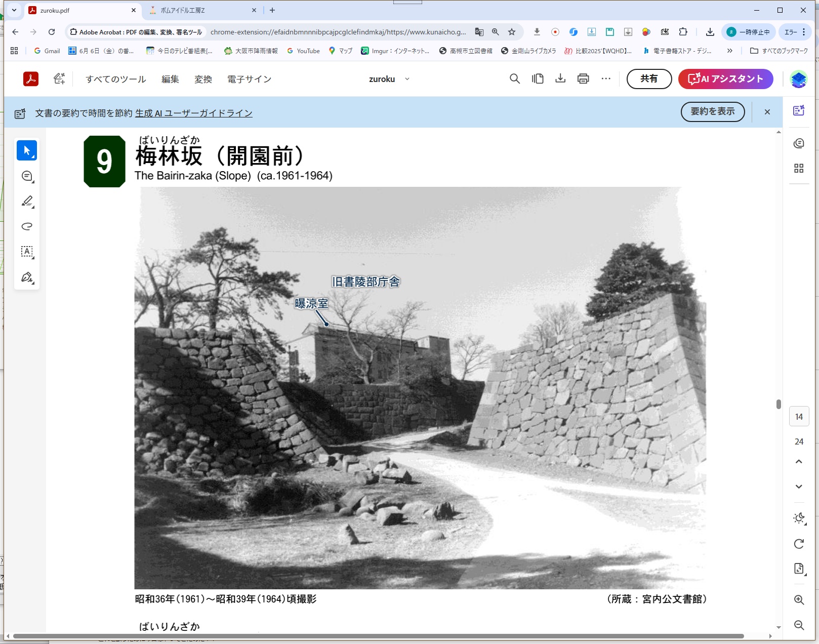Click the vertical scrollbar thumb
The width and height of the screenshot is (819, 644).
(779, 404)
